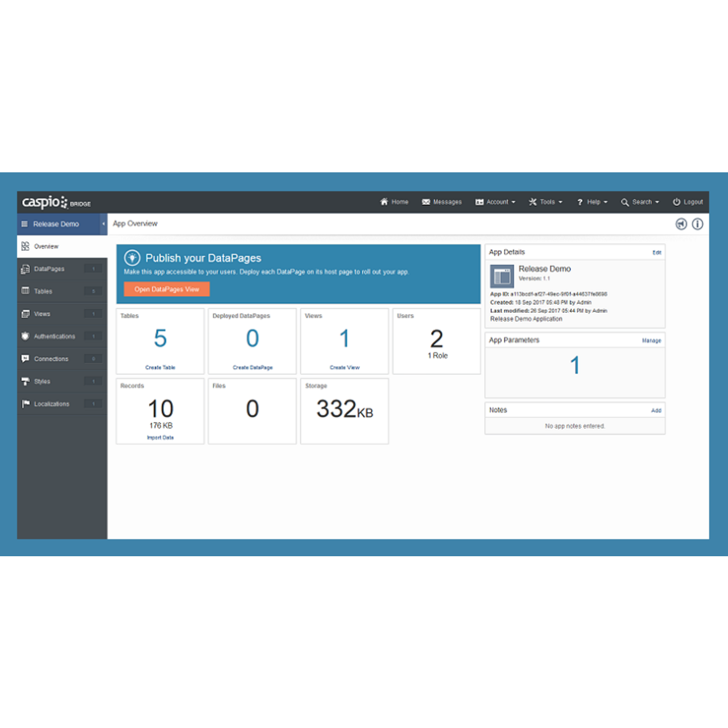Open DataPages in the sidebar

(x=49, y=269)
